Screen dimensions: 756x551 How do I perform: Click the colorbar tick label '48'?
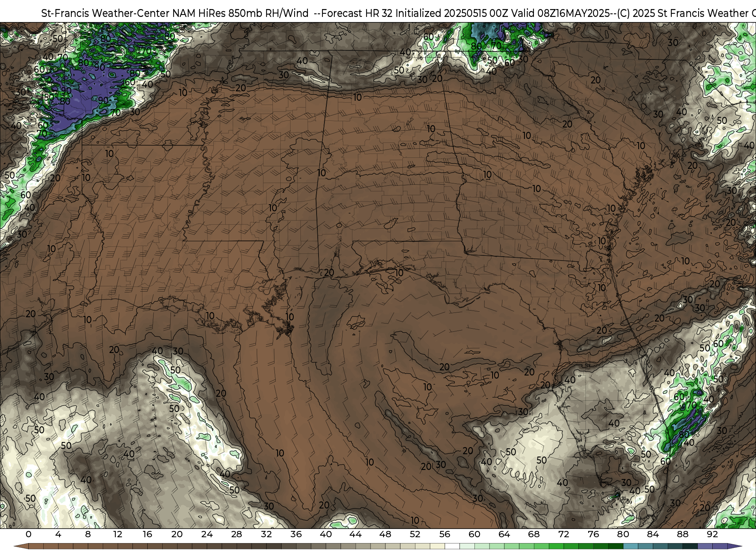[385, 534]
